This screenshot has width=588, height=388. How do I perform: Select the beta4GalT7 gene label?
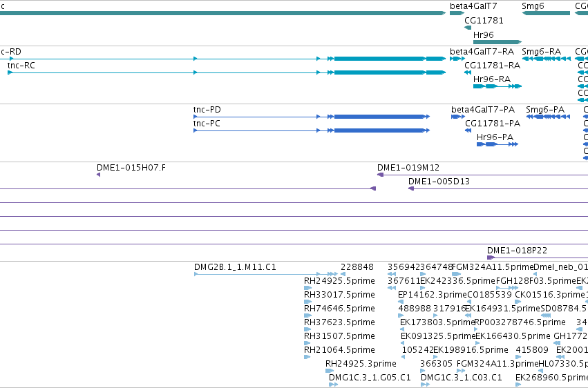[x=473, y=6]
